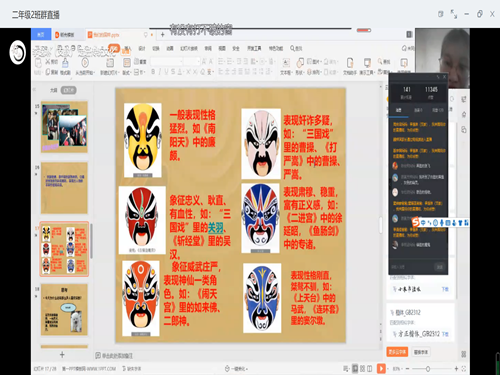Viewport: 500px width, 375px height.
Task: Click the round avatar icon at left
Action: [17, 52]
